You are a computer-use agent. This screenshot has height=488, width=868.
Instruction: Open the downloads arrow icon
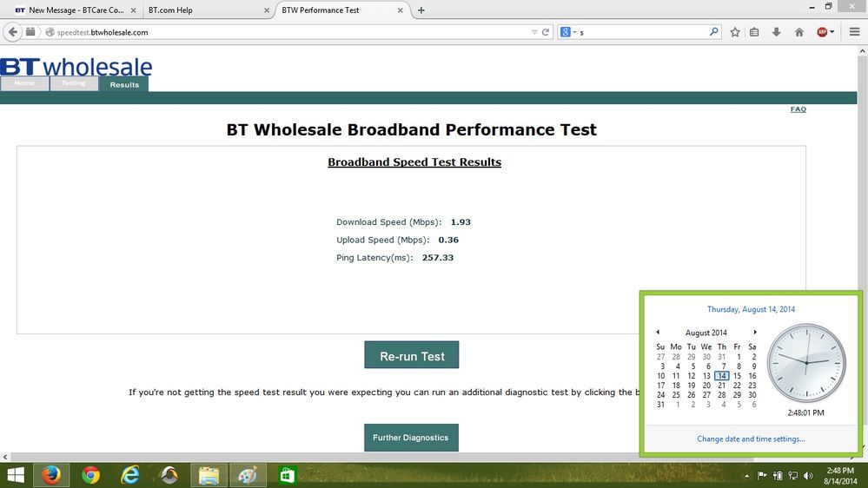click(x=776, y=32)
